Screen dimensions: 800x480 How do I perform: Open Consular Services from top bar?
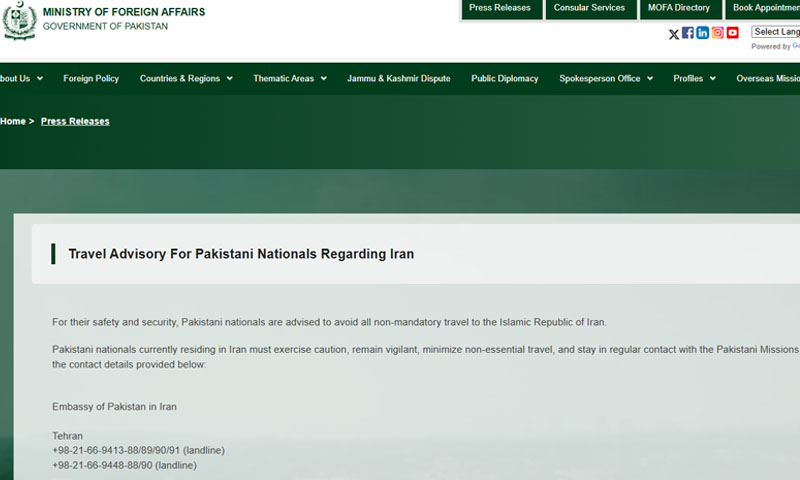point(589,8)
